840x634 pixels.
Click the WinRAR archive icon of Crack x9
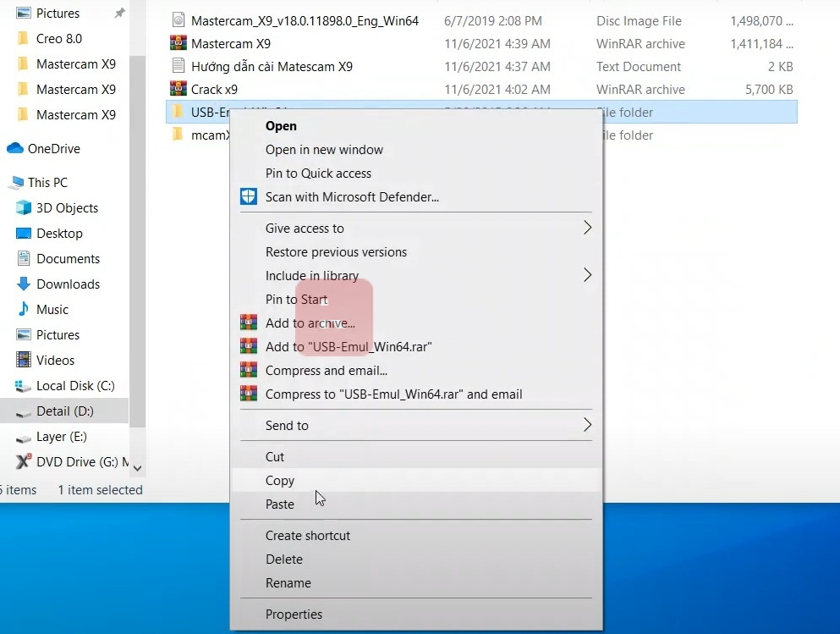click(x=178, y=88)
